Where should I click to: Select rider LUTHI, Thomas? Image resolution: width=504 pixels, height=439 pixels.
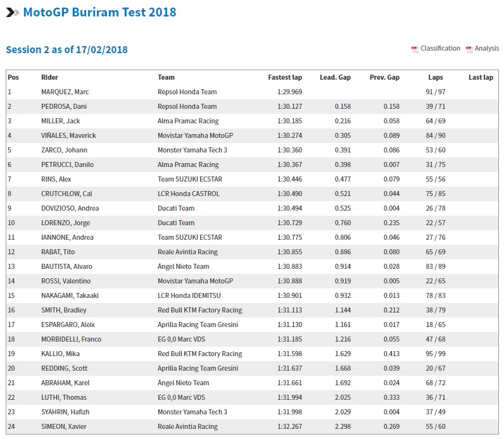pyautogui.click(x=64, y=398)
